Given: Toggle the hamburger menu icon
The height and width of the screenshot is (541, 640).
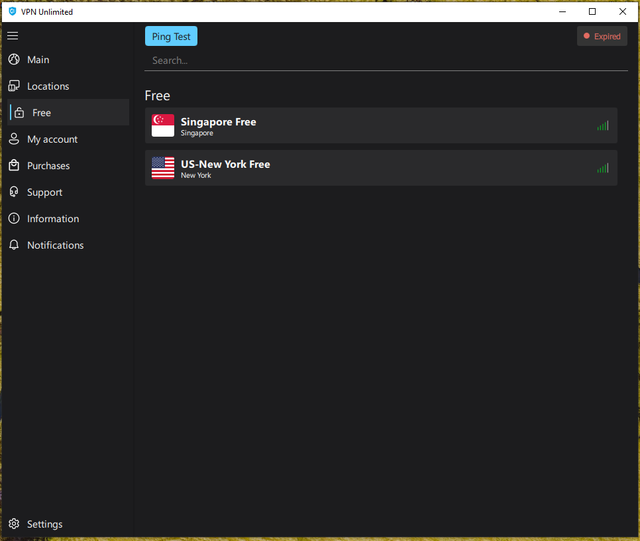Looking at the screenshot, I should click(13, 36).
